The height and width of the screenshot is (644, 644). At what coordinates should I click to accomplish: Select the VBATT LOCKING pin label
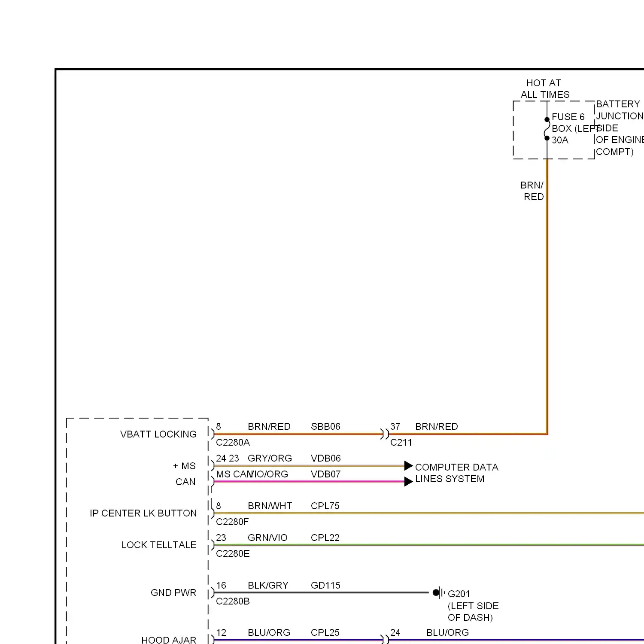pyautogui.click(x=158, y=434)
